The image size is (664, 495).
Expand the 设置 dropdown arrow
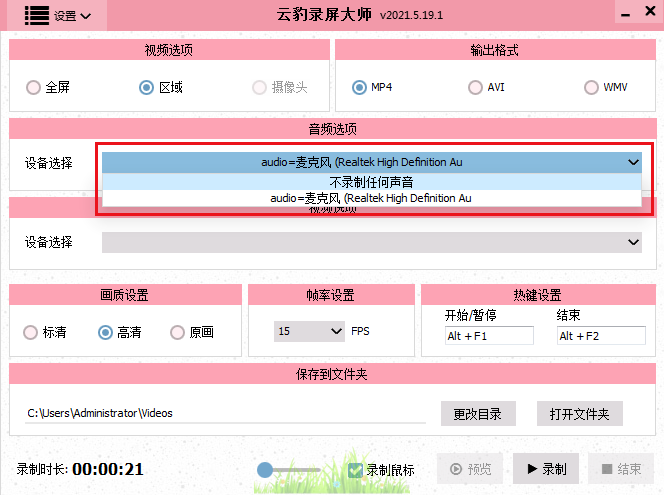(86, 17)
